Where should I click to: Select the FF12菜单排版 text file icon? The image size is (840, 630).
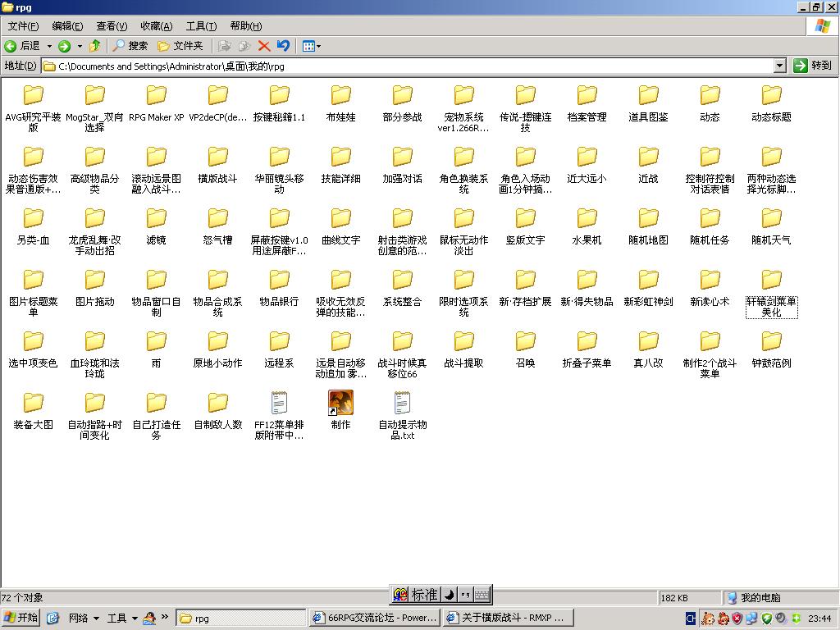[279, 403]
